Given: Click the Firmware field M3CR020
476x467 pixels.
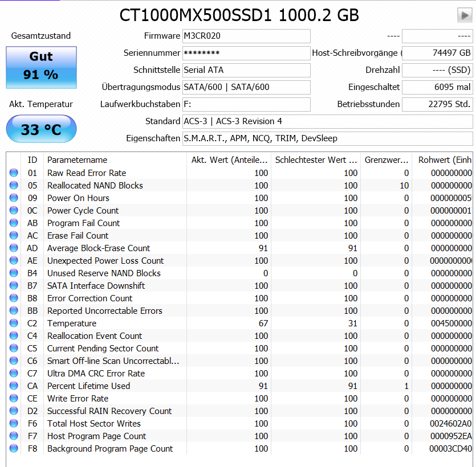Looking at the screenshot, I should pyautogui.click(x=246, y=36).
